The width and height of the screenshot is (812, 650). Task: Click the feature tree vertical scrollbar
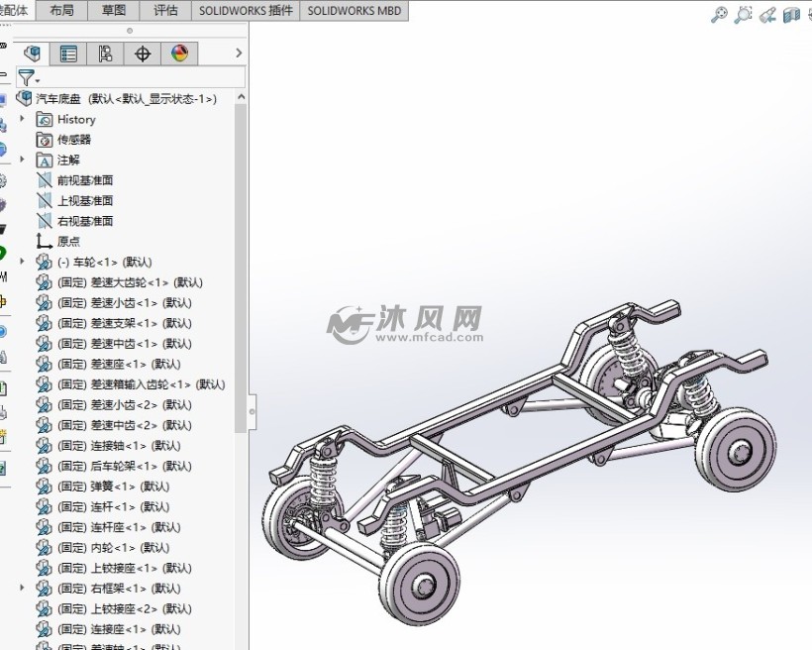point(241,268)
